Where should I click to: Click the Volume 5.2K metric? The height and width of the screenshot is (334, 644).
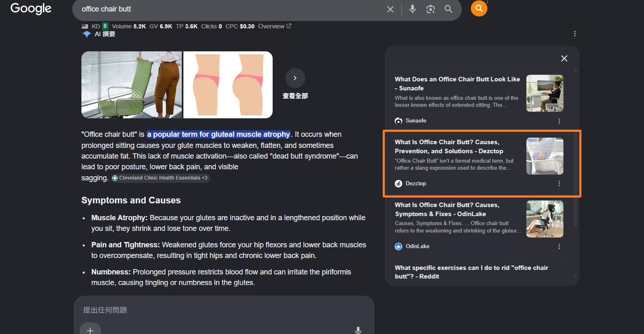pyautogui.click(x=129, y=26)
